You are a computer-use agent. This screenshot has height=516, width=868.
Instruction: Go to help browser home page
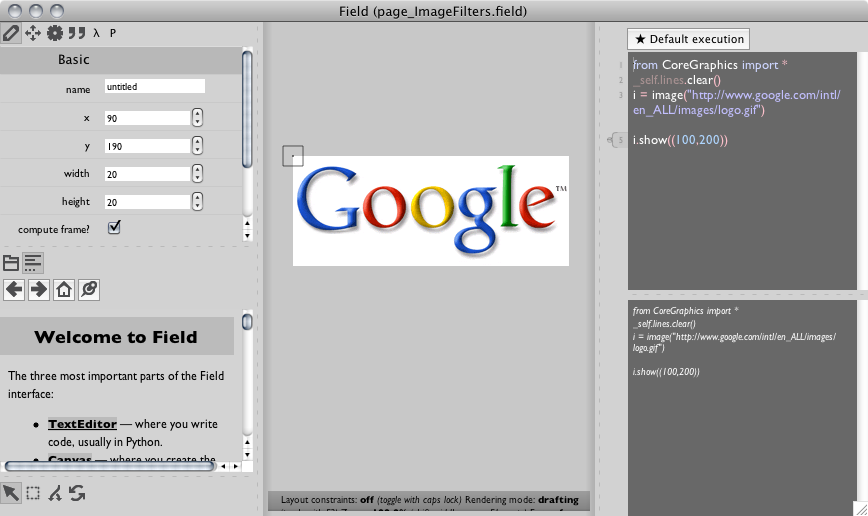(64, 290)
